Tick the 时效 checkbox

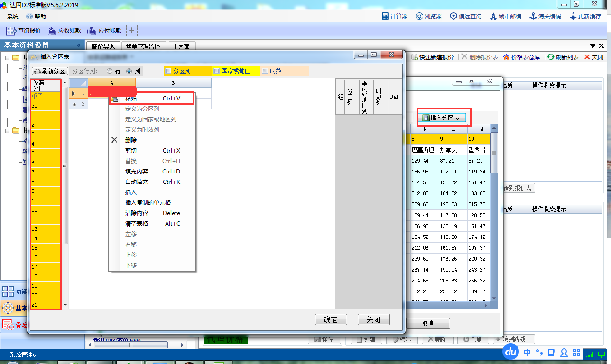[x=265, y=71]
